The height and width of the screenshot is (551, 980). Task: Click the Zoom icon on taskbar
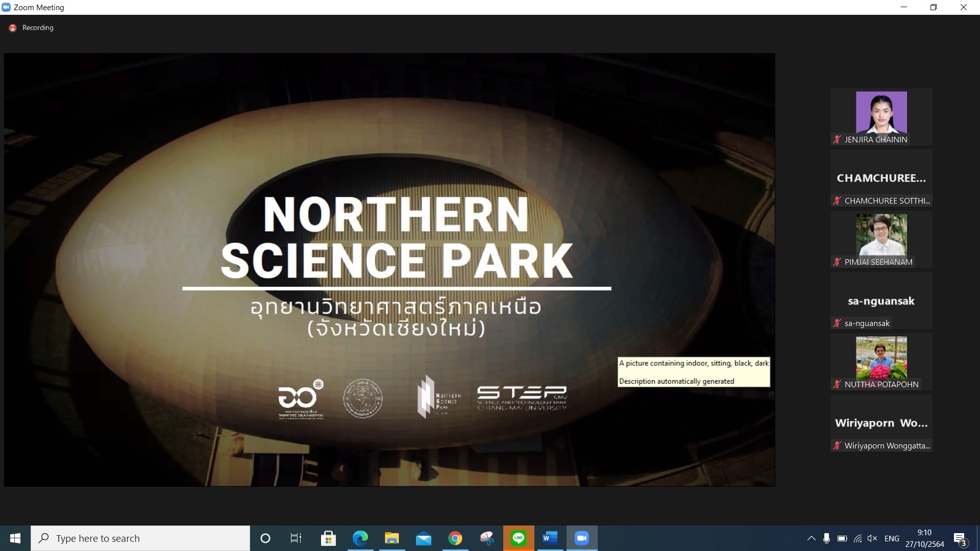pyautogui.click(x=582, y=538)
